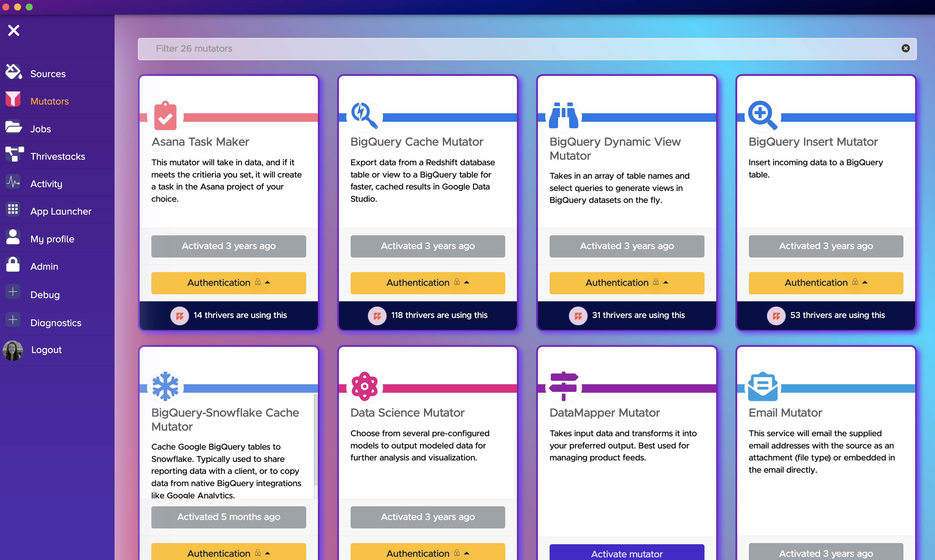Expand Authentication on Asana Task Maker

tap(228, 283)
